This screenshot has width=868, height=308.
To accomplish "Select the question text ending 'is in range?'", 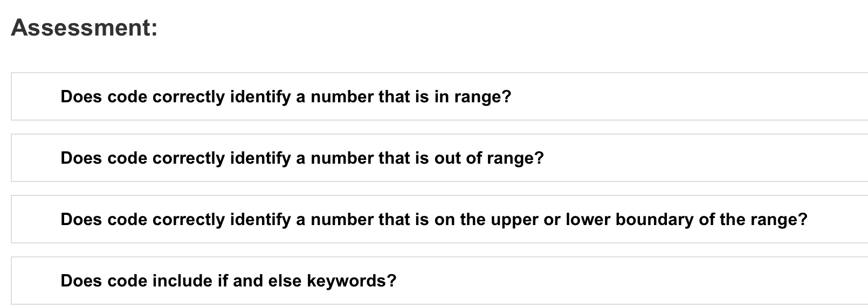I will [x=286, y=97].
